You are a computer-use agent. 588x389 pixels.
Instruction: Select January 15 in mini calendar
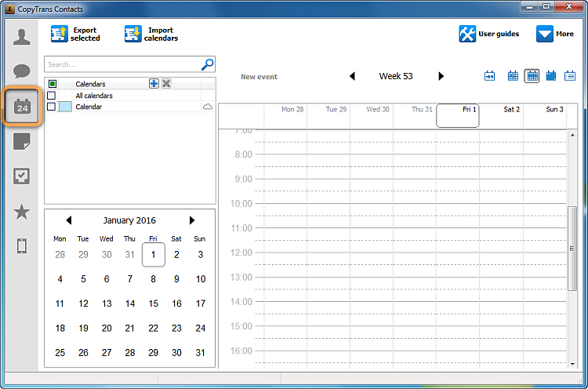coord(154,304)
